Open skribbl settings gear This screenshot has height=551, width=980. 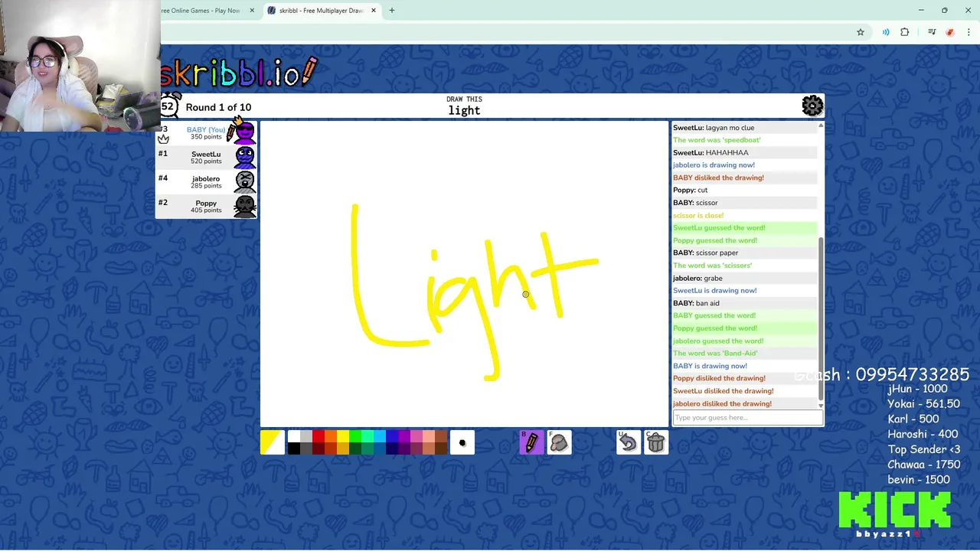click(x=812, y=106)
